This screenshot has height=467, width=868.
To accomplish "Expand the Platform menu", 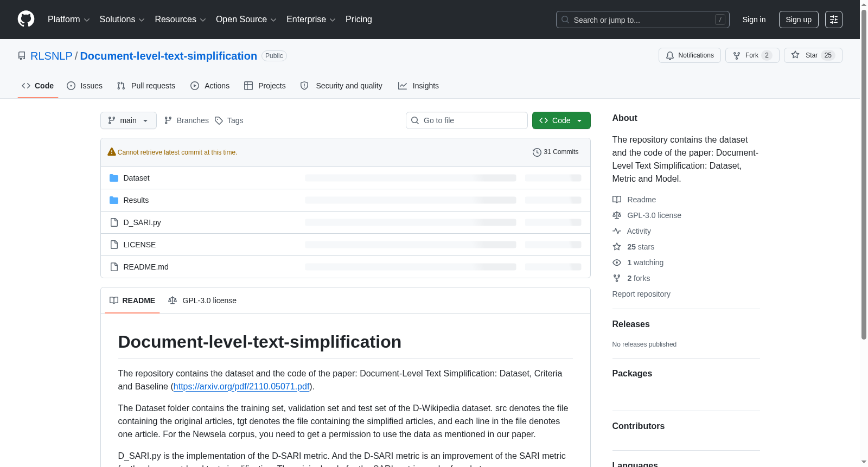I will point(69,20).
